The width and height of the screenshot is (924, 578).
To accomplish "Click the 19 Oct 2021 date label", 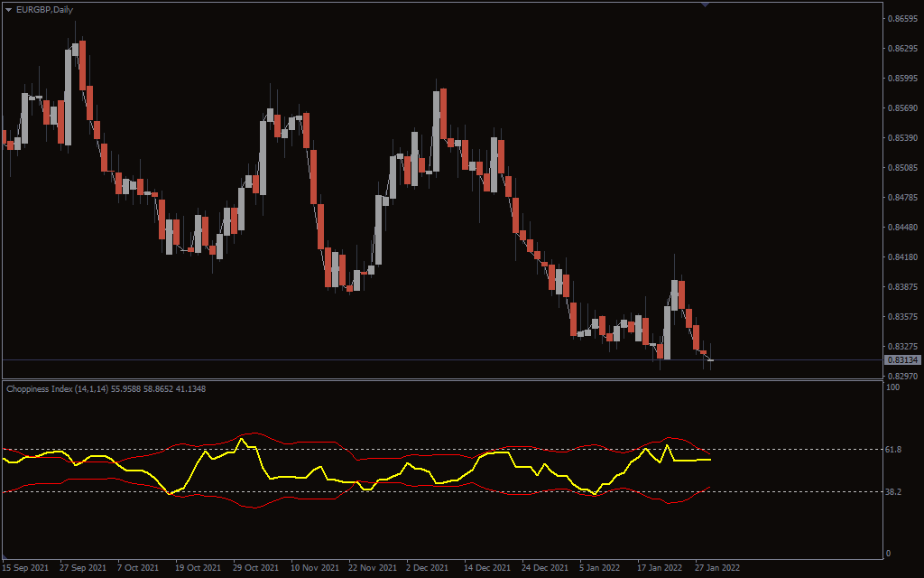I will (199, 568).
